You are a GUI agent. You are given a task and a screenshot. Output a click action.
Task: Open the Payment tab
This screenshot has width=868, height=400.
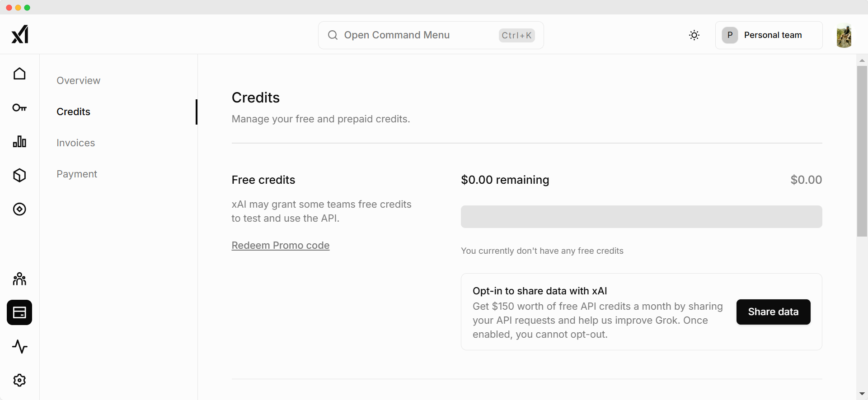click(77, 174)
